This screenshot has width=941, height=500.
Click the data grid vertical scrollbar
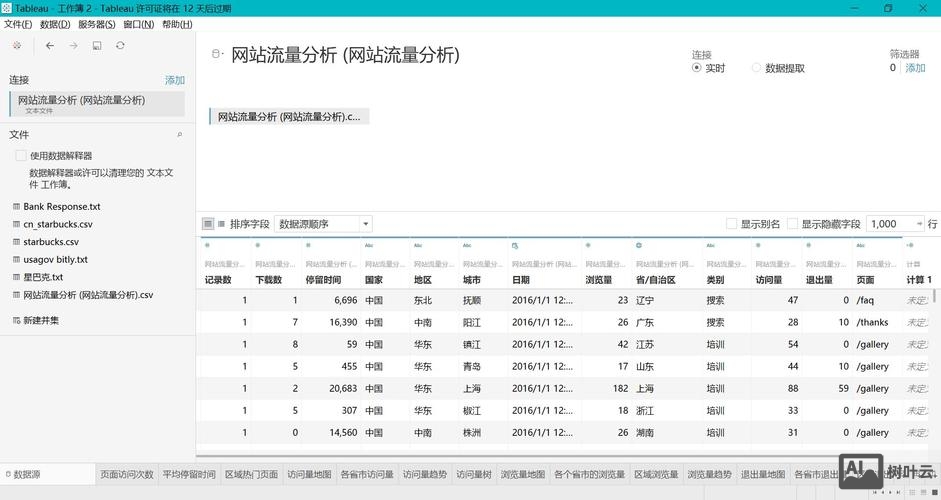(x=934, y=297)
